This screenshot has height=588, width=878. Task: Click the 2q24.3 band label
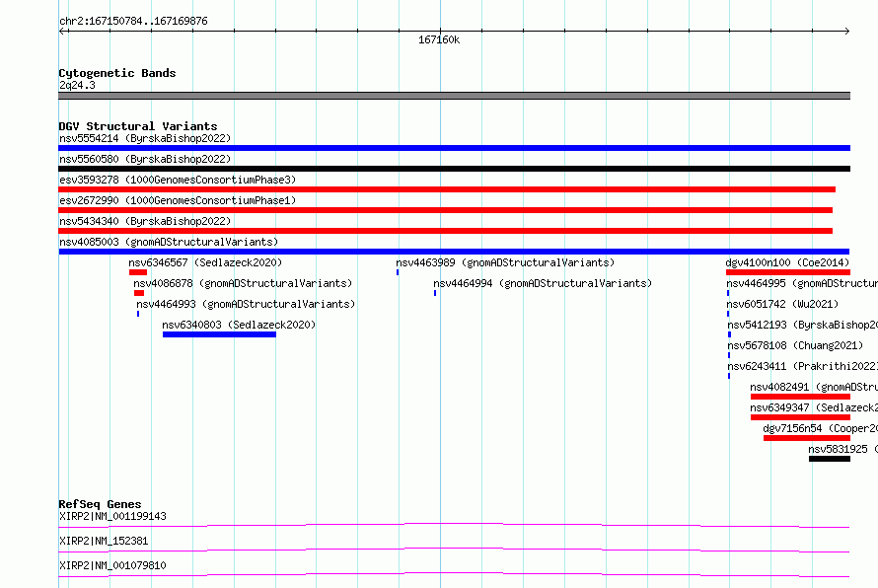point(77,85)
